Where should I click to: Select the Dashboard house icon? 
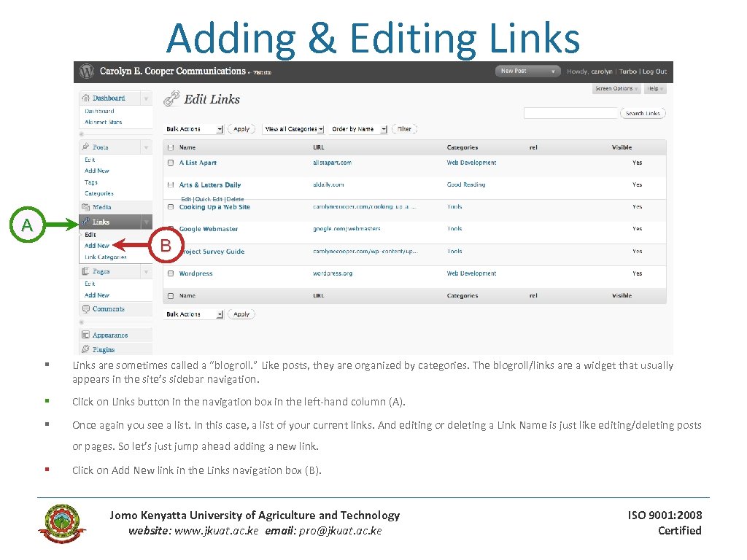[85, 98]
